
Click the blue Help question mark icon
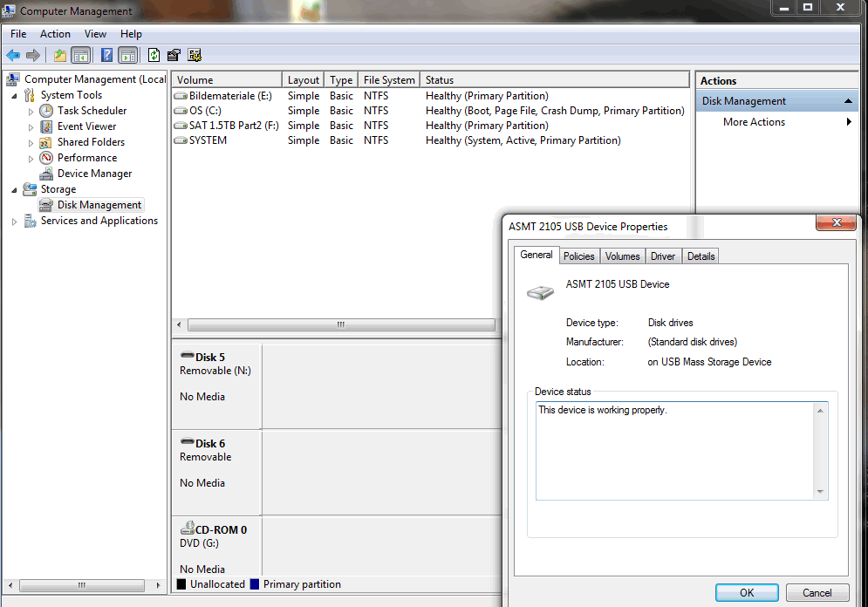tap(106, 55)
